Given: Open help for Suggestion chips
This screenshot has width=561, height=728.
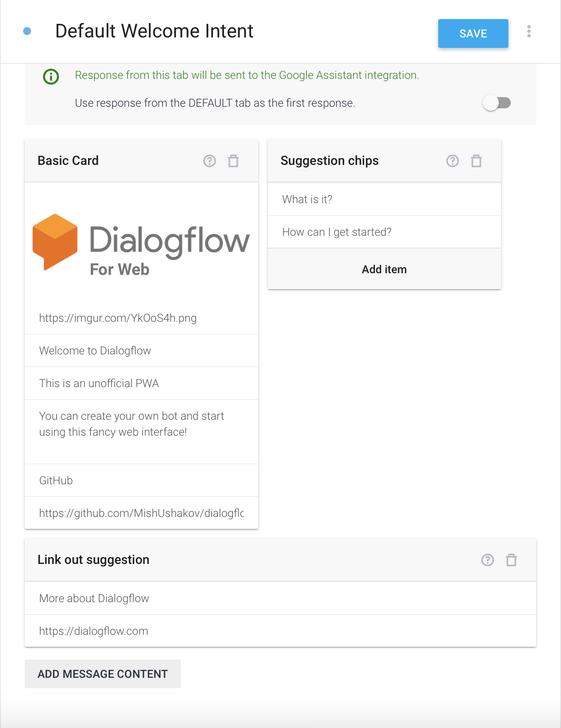Looking at the screenshot, I should 453,161.
